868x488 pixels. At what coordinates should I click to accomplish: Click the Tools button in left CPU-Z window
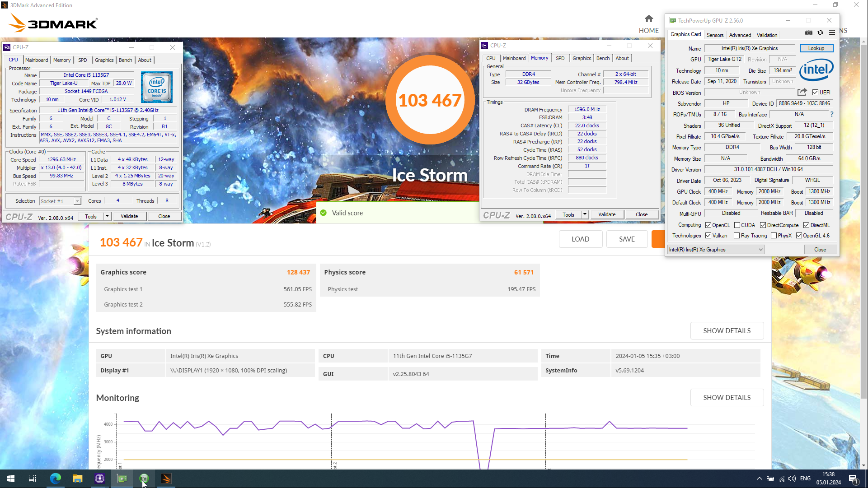pyautogui.click(x=91, y=216)
